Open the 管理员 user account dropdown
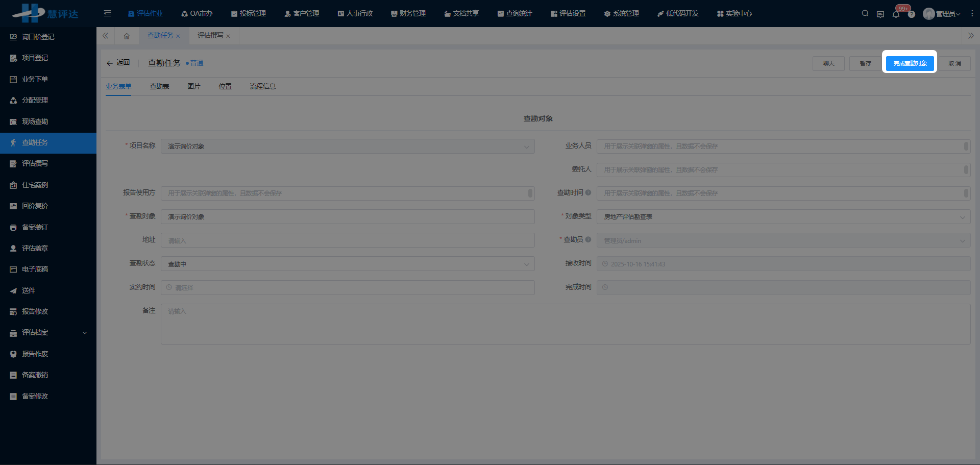The image size is (980, 465). pyautogui.click(x=942, y=14)
